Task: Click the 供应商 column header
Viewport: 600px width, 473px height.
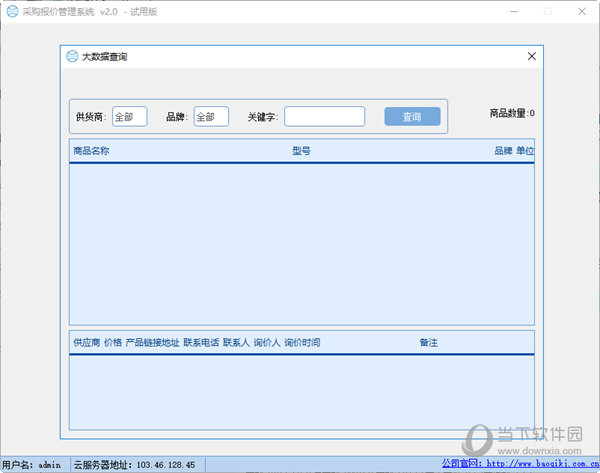Action: 86,343
